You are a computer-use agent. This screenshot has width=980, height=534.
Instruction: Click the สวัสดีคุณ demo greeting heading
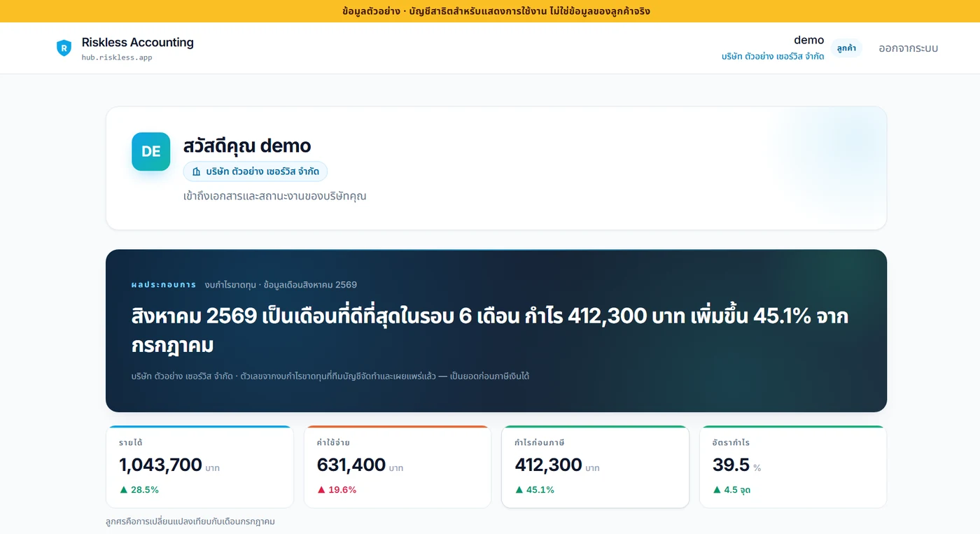[x=247, y=146]
